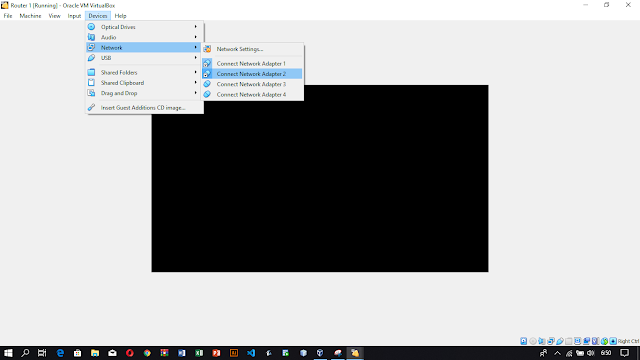This screenshot has width=640, height=360.
Task: Expand the Audio submenu arrow
Action: click(x=196, y=37)
